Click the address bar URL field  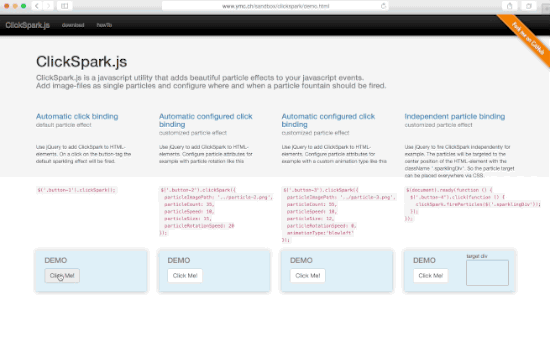point(275,6)
